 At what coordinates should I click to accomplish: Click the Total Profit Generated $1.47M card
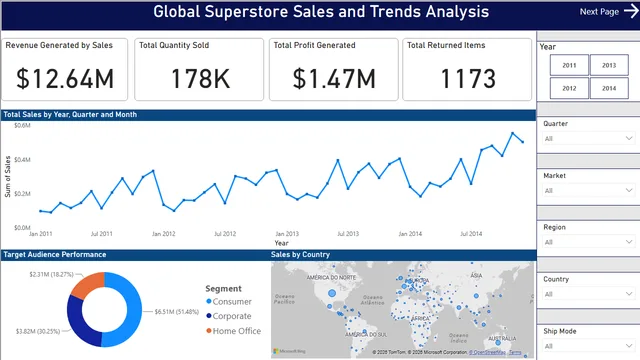(x=333, y=69)
